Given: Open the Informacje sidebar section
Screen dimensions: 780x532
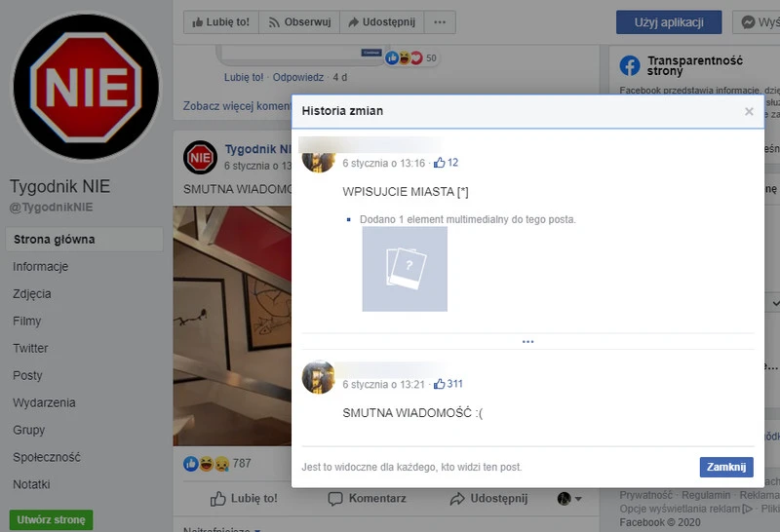Looking at the screenshot, I should [x=40, y=267].
